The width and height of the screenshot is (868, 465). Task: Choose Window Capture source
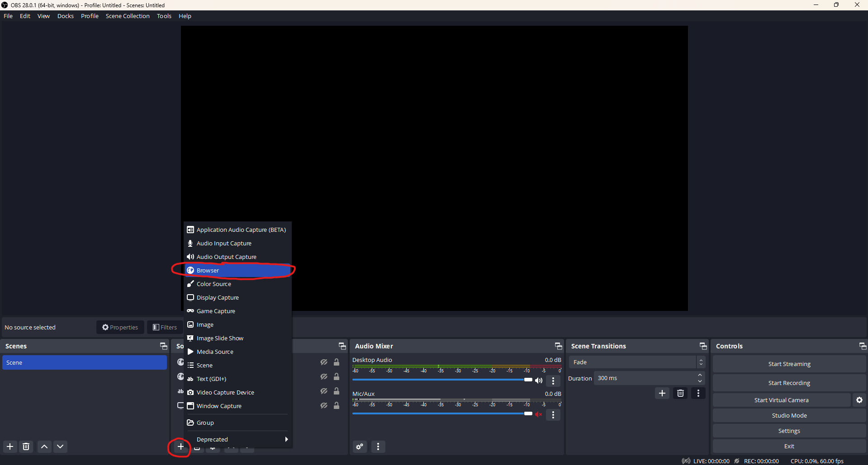click(x=237, y=406)
